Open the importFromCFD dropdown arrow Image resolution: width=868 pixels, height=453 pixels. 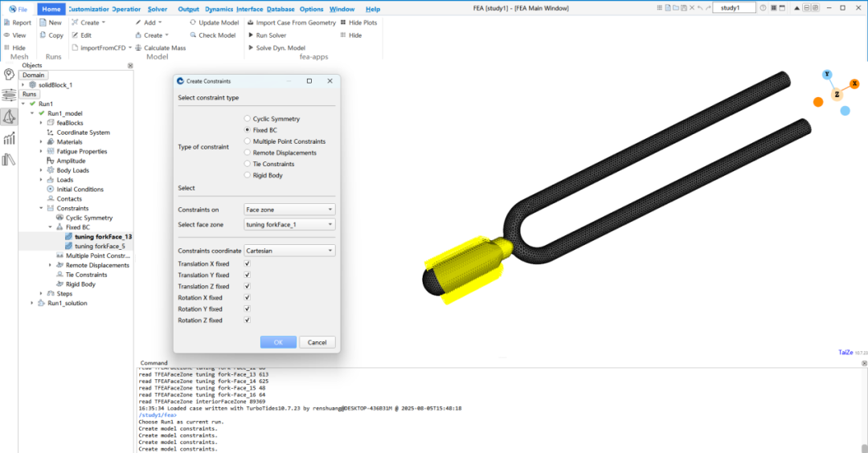130,47
